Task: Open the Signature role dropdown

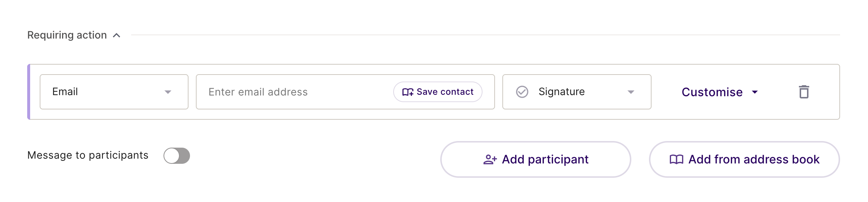Action: coord(577,92)
